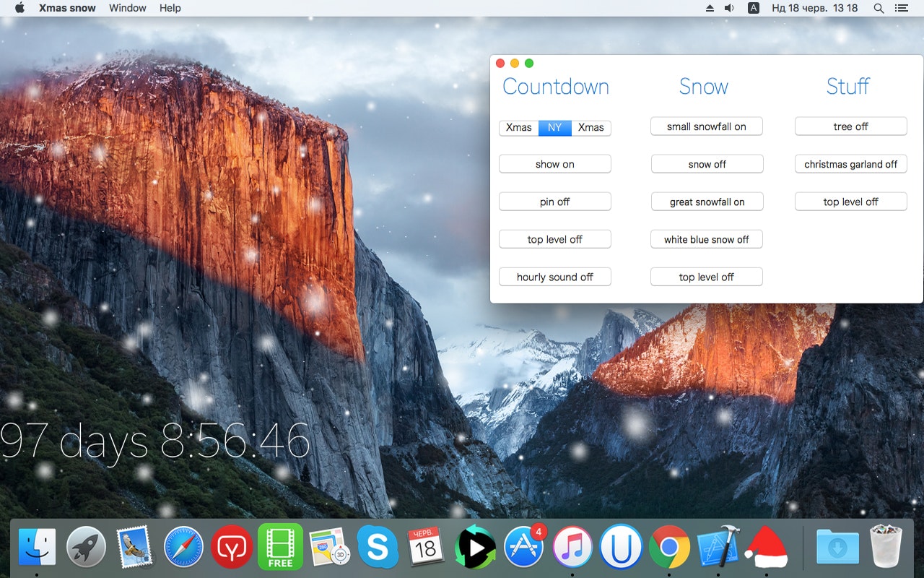
Task: Launch Google Chrome from the Dock
Action: pyautogui.click(x=669, y=546)
